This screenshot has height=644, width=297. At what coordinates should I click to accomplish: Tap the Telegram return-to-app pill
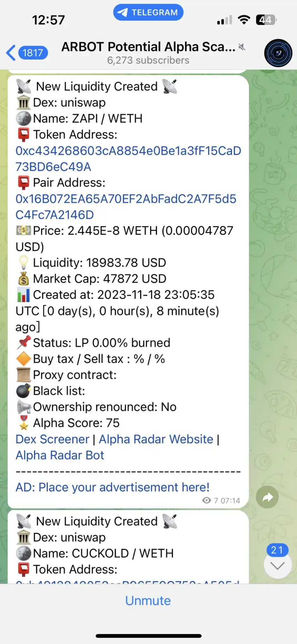[148, 13]
